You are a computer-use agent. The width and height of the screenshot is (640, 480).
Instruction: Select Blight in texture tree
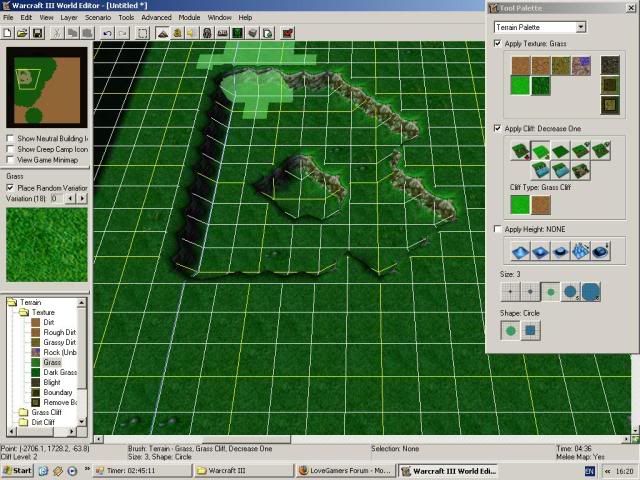click(x=52, y=382)
